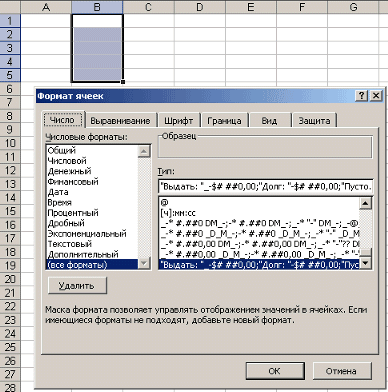Select the Числовой format
Viewport: 388px width, 392px height.
click(92, 161)
